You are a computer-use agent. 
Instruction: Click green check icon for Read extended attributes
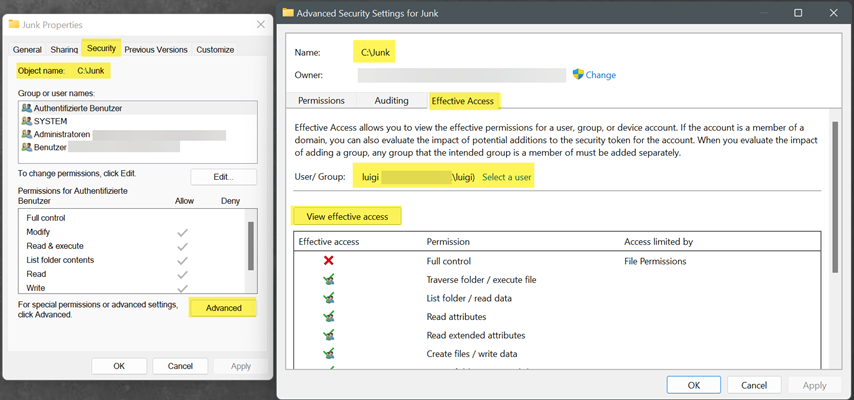[x=328, y=335]
